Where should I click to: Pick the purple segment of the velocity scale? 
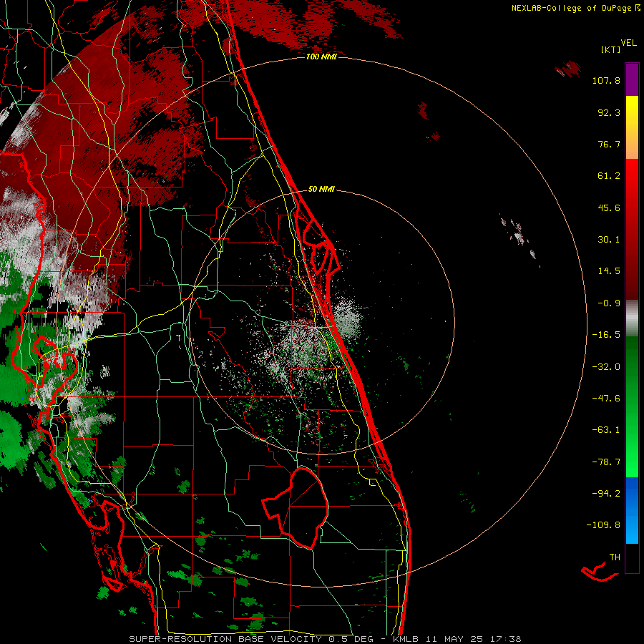(x=632, y=79)
